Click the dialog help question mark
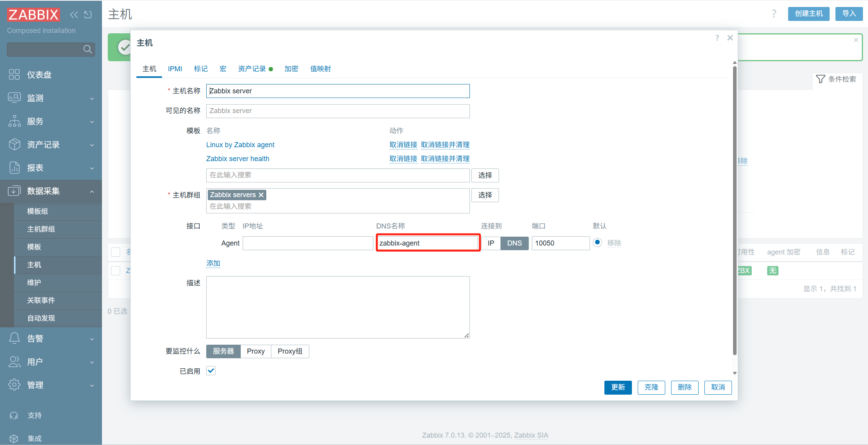The image size is (868, 445). coord(717,38)
